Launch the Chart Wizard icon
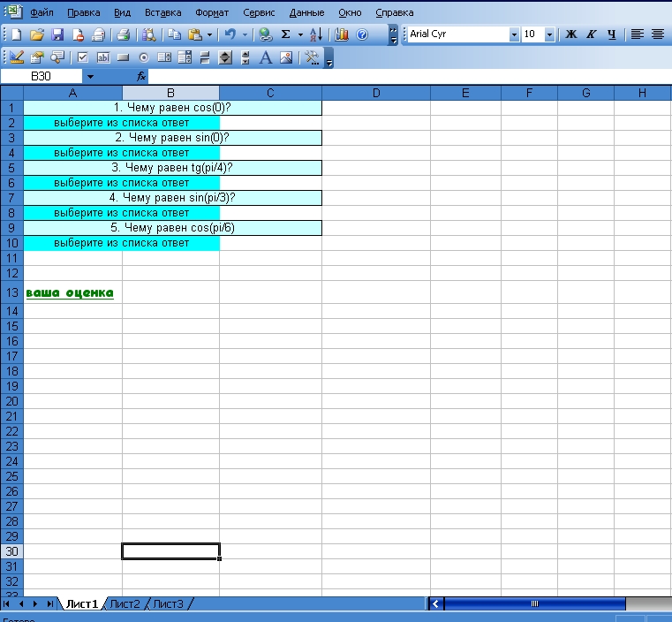The image size is (672, 622). coord(342,34)
